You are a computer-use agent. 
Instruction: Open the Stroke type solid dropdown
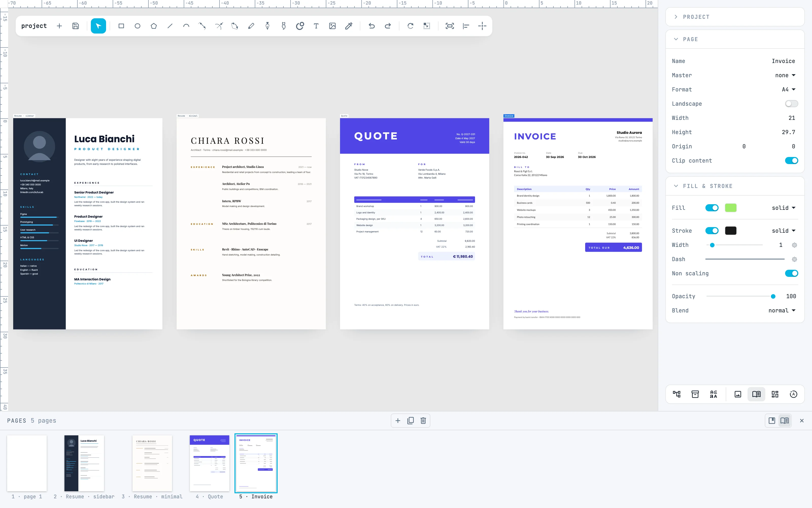(x=784, y=231)
